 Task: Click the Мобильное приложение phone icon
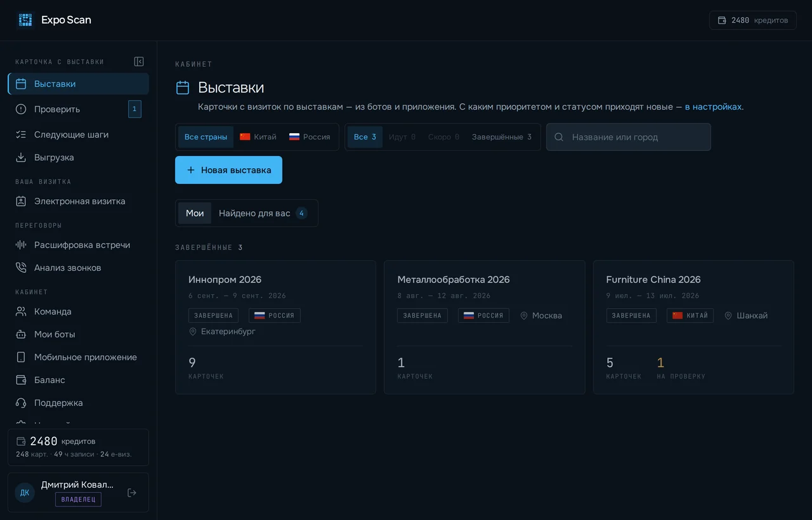pyautogui.click(x=21, y=357)
